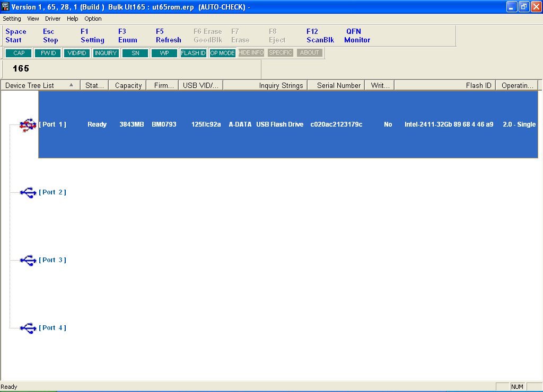Click the Operatin... column header

click(x=516, y=85)
